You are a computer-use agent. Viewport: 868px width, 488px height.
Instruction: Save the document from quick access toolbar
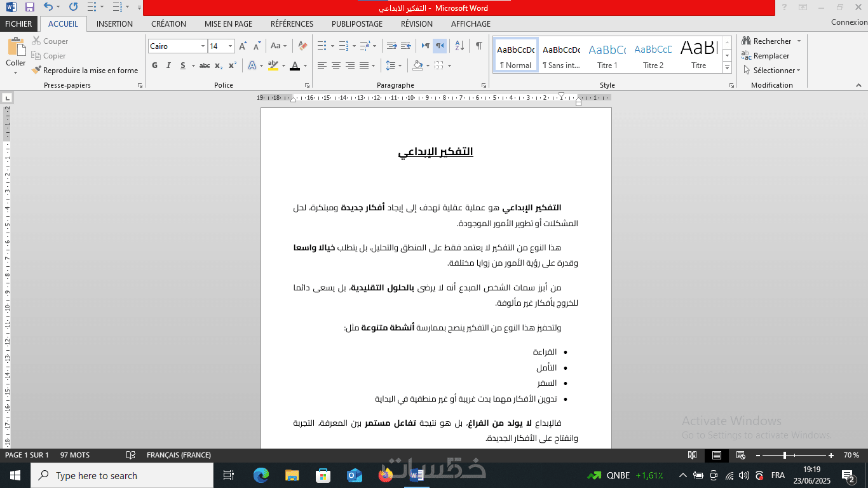coord(29,7)
